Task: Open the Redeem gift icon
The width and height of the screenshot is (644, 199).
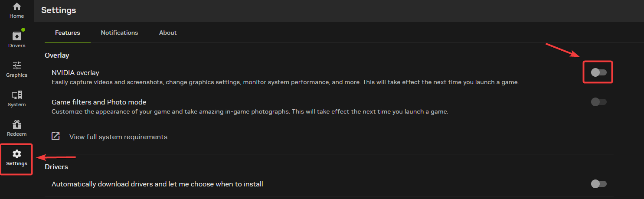Action: click(x=17, y=125)
